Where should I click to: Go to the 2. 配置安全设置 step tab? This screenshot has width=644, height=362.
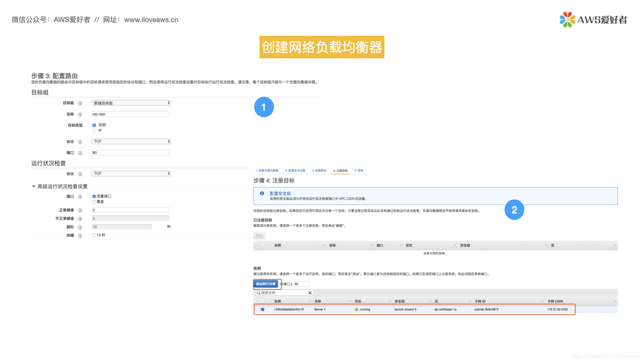(295, 171)
